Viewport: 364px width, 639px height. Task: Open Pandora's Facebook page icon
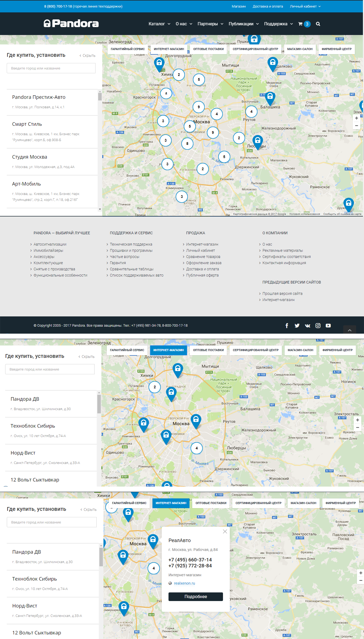(x=287, y=326)
